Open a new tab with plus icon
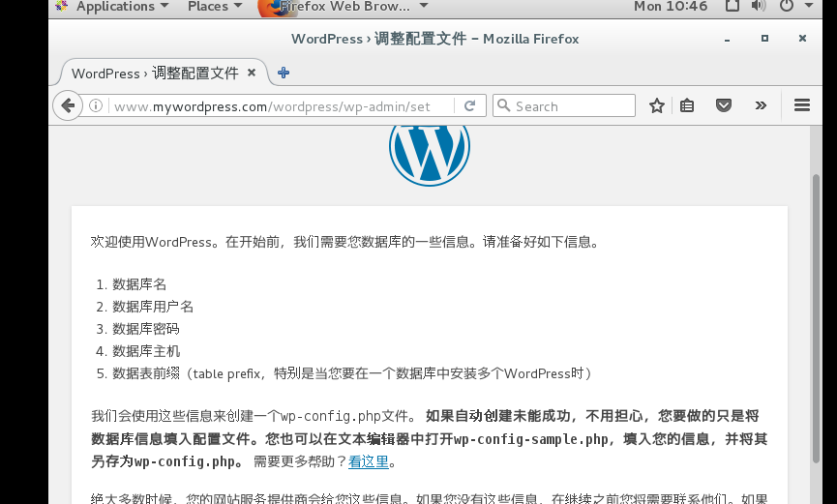Viewport: 837px width, 504px height. (284, 73)
